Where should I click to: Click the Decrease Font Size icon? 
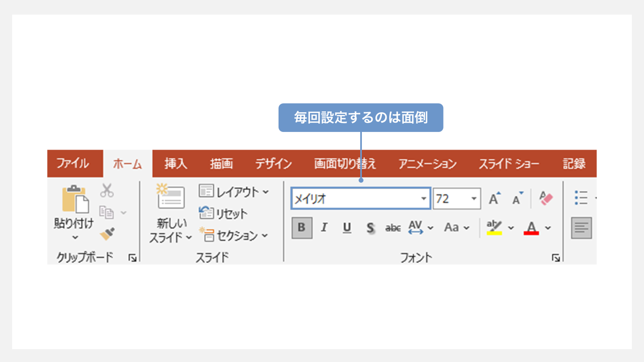(x=517, y=198)
